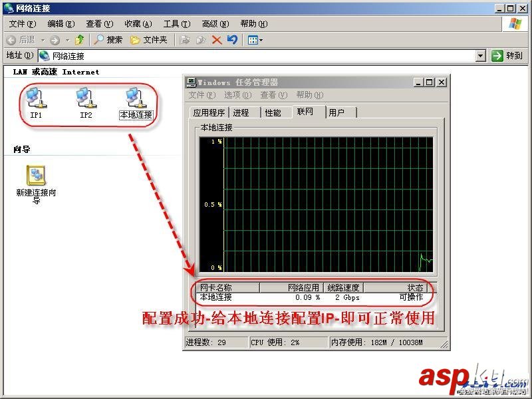
Task: Click the 2 Gbps link speed value
Action: (347, 297)
